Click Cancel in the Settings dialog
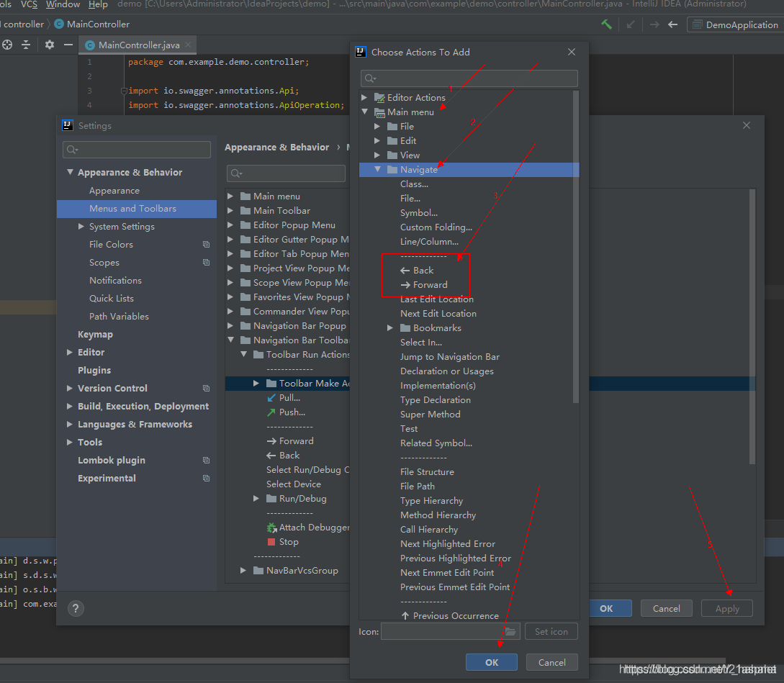This screenshot has height=683, width=784. pyautogui.click(x=667, y=608)
